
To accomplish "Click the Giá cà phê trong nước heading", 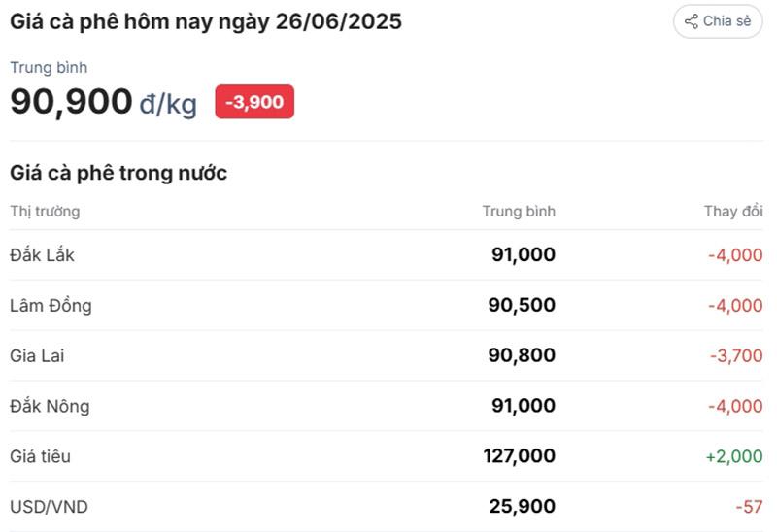I will pyautogui.click(x=118, y=173).
